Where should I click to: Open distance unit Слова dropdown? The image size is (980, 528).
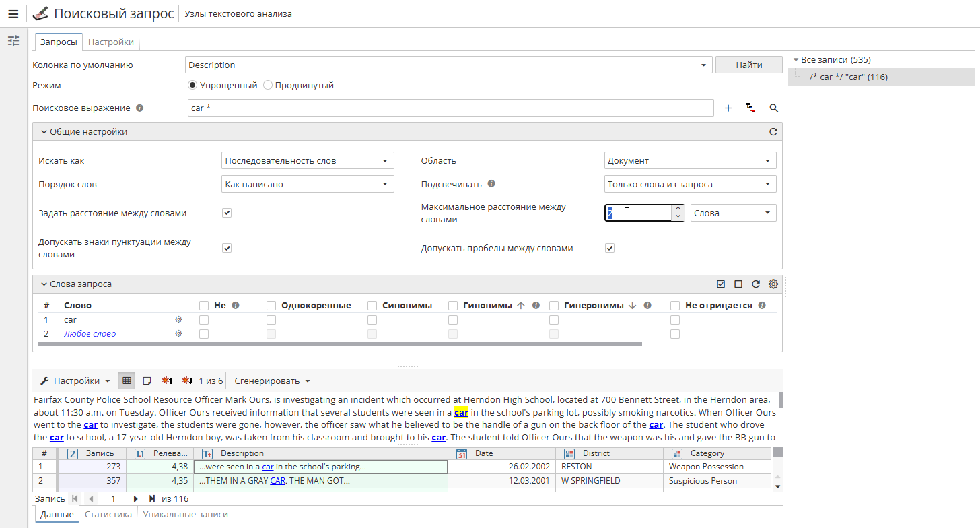(x=733, y=213)
